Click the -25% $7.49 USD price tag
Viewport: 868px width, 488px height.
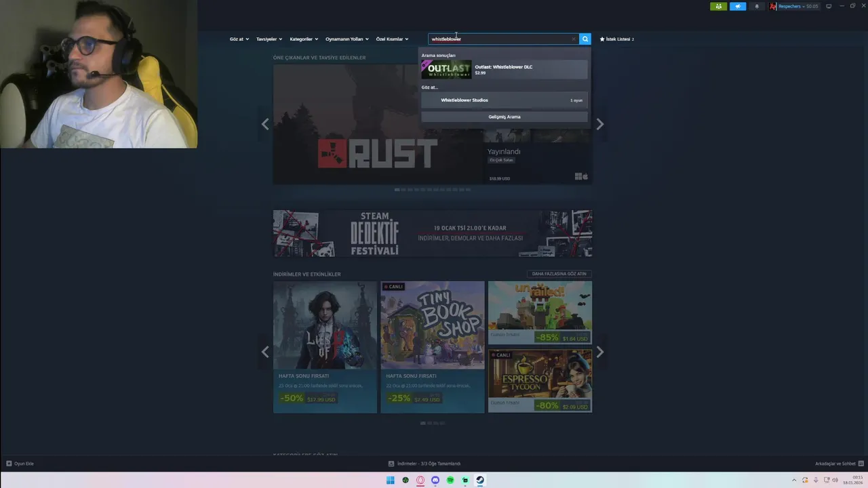click(415, 399)
